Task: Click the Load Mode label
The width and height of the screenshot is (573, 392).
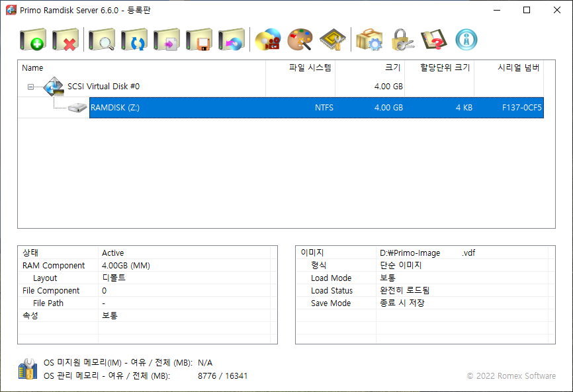Action: (x=331, y=278)
